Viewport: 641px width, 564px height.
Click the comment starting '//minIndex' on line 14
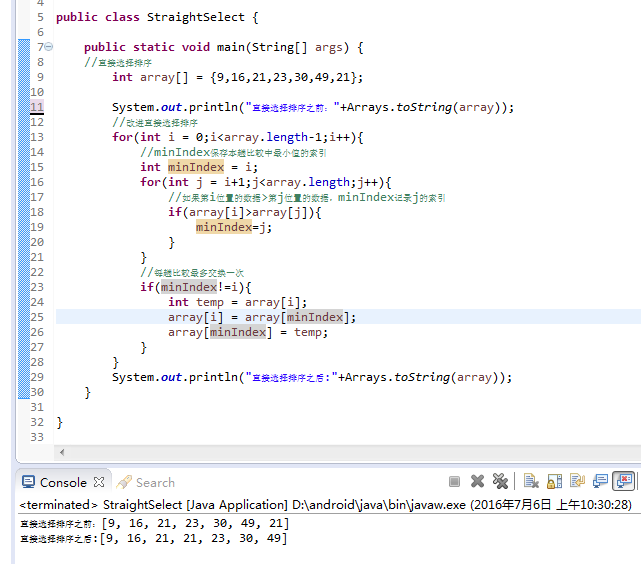pos(233,152)
